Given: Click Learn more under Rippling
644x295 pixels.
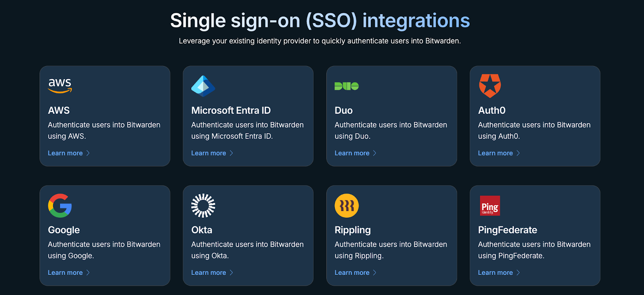Looking at the screenshot, I should 351,272.
